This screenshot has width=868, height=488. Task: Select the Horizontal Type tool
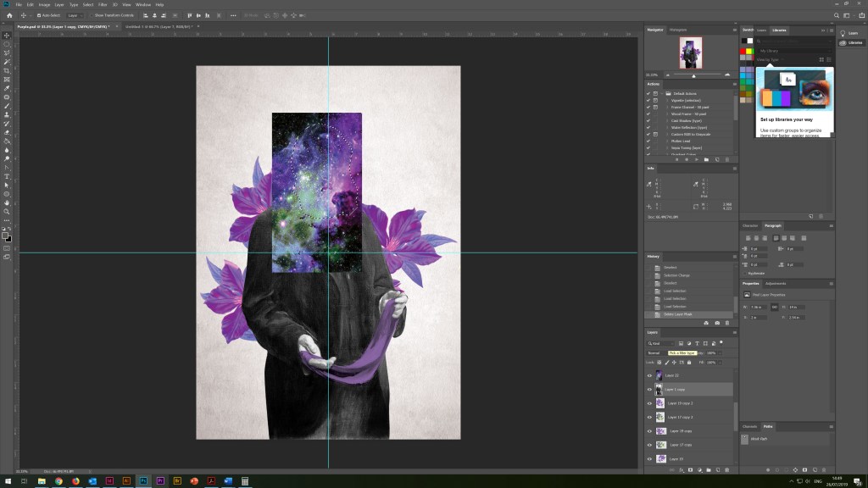click(7, 175)
